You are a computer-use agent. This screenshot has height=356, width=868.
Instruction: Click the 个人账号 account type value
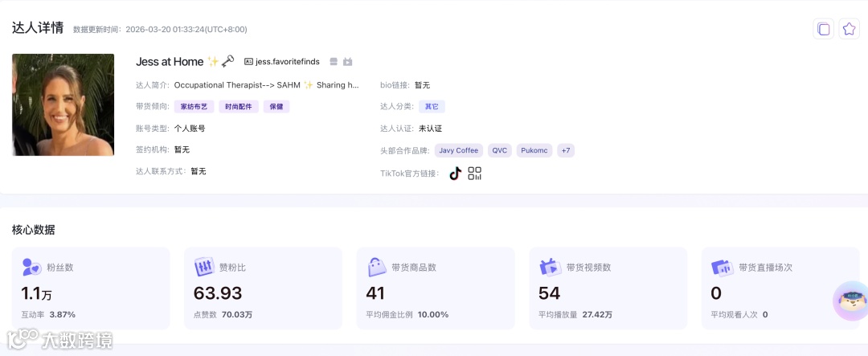pyautogui.click(x=190, y=129)
